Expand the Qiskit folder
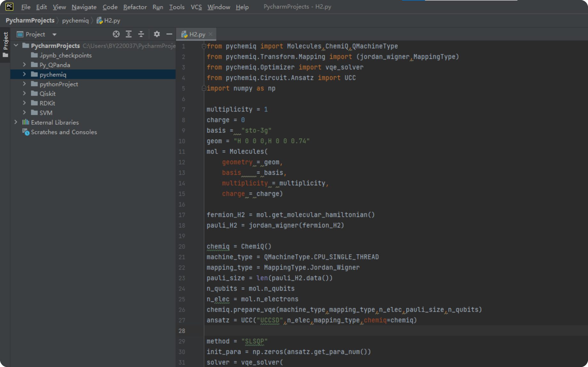Image resolution: width=588 pixels, height=367 pixels. point(24,94)
